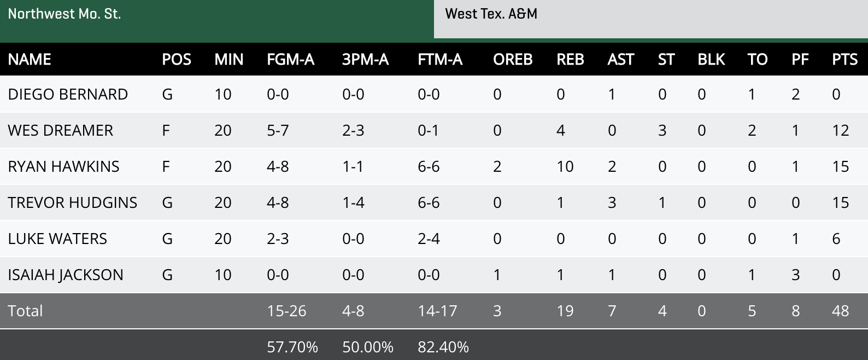The height and width of the screenshot is (360, 868).
Task: Click Wes Dreamer's name
Action: (x=60, y=130)
